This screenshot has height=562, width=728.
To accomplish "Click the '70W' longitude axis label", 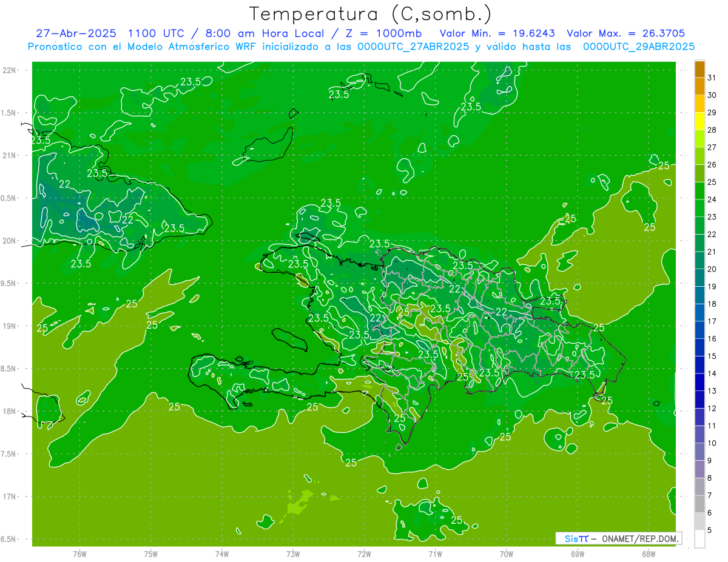I will (x=507, y=554).
